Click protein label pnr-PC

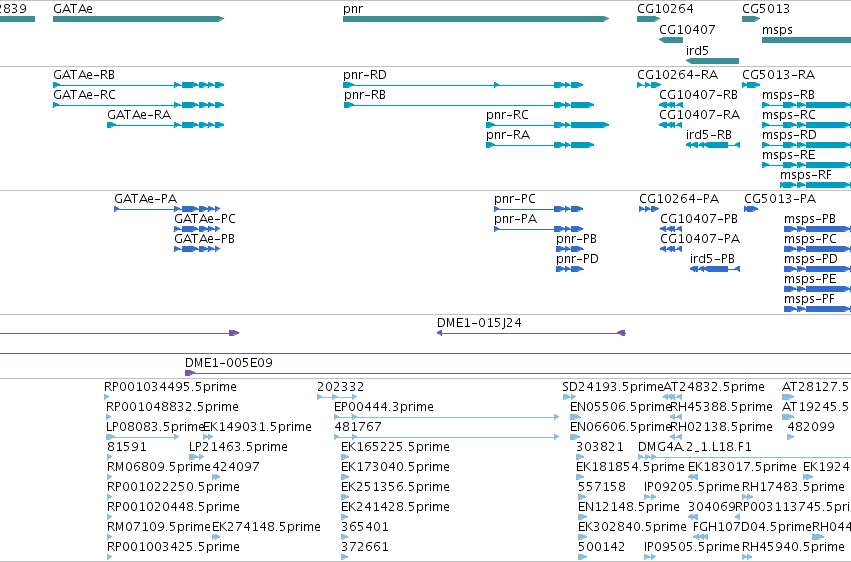pyautogui.click(x=515, y=199)
